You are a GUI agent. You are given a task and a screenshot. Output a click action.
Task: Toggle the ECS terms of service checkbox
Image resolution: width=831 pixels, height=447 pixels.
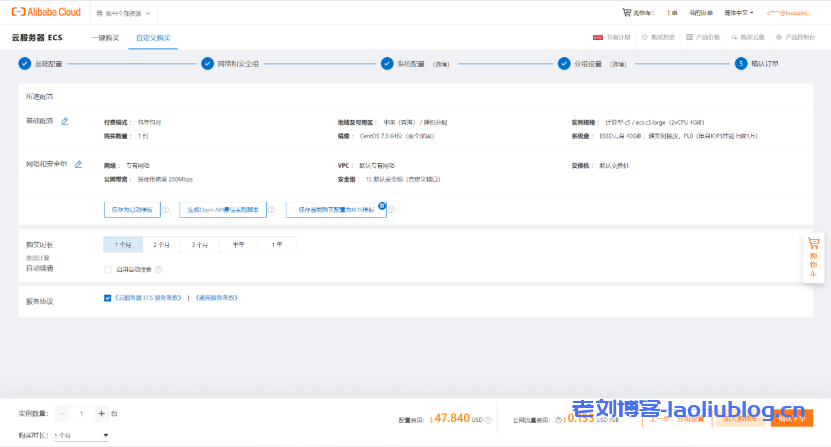[x=108, y=297]
